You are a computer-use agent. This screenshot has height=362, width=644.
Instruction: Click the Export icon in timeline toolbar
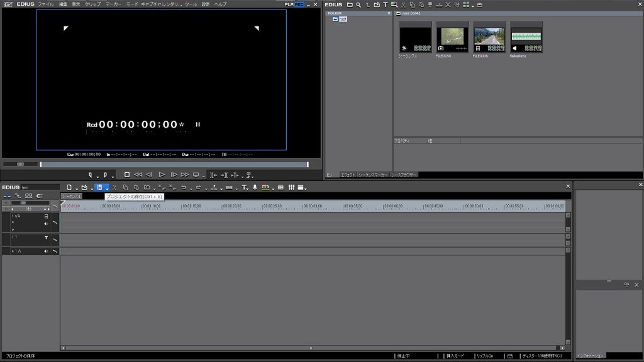coord(266,187)
